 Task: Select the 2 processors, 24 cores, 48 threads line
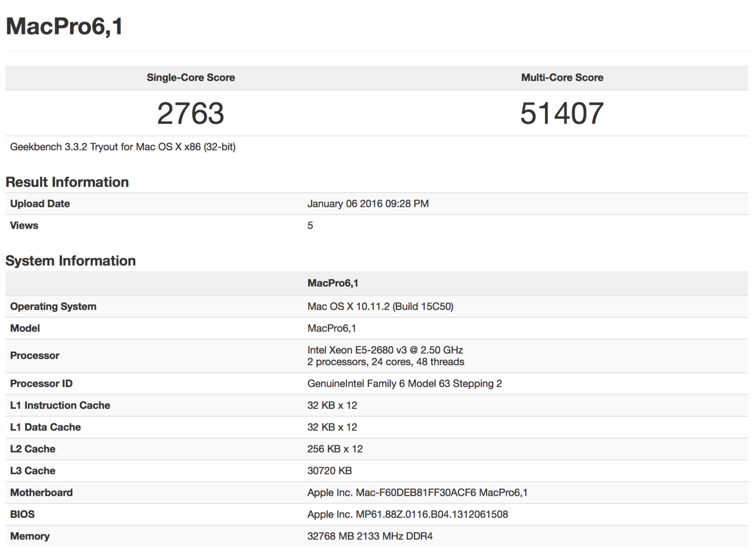386,362
